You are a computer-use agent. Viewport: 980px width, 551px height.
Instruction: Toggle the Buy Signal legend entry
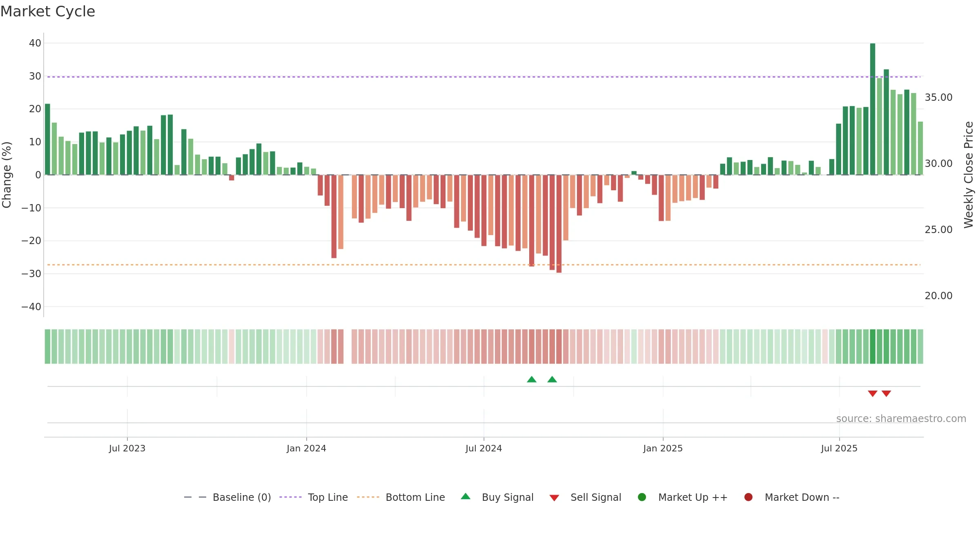(497, 497)
